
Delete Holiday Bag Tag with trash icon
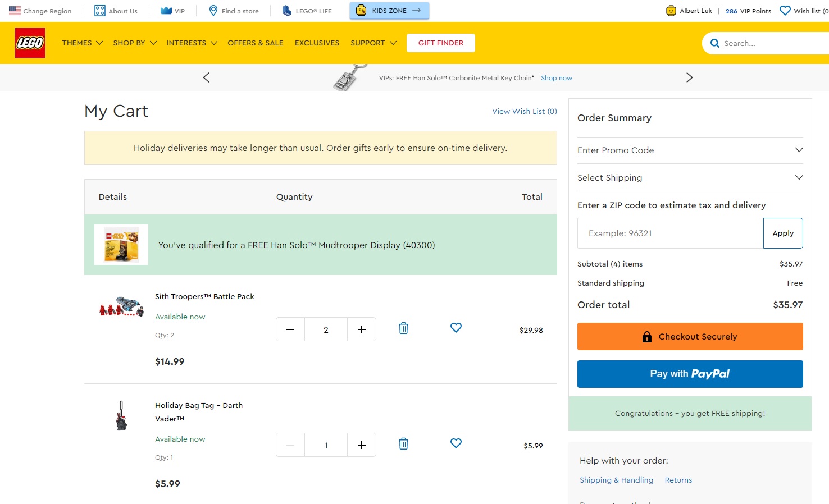coord(403,444)
